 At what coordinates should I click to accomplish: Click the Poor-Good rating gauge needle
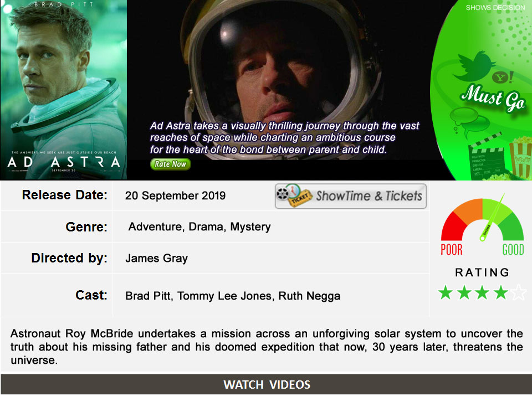point(493,217)
